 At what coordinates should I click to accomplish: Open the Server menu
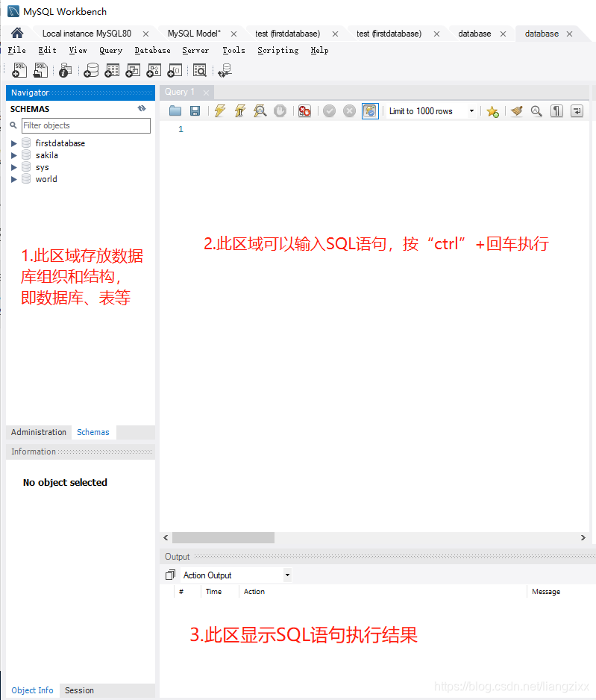(195, 51)
